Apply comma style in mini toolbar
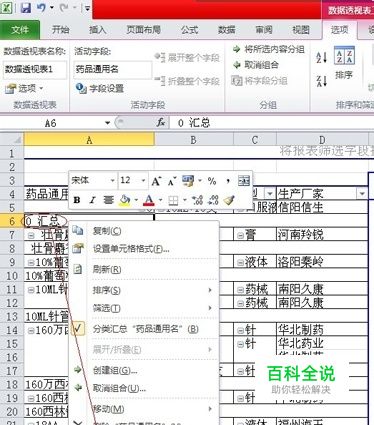 pyautogui.click(x=228, y=181)
